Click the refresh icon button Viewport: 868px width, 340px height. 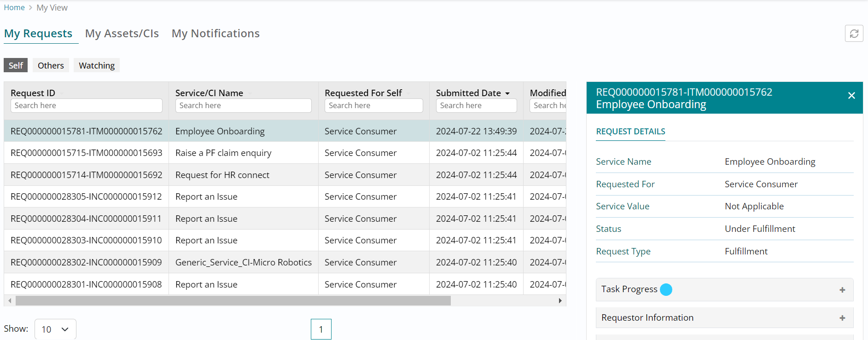click(x=854, y=34)
